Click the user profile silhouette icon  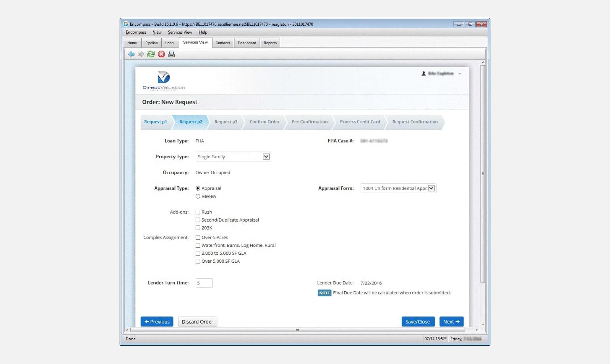click(423, 74)
